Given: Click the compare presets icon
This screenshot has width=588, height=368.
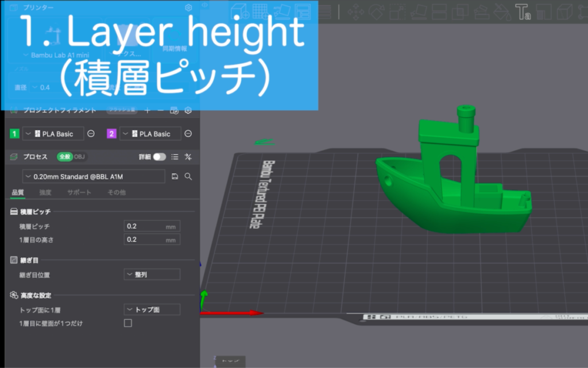Looking at the screenshot, I should (188, 157).
